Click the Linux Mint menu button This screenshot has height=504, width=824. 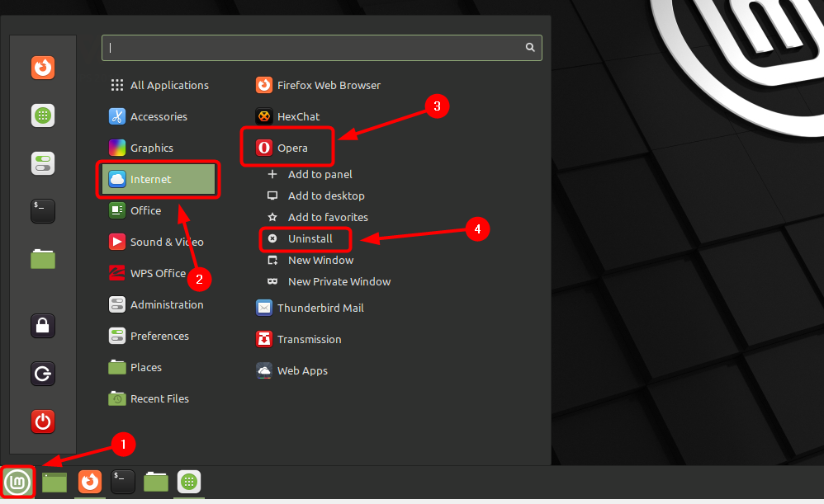(x=18, y=482)
